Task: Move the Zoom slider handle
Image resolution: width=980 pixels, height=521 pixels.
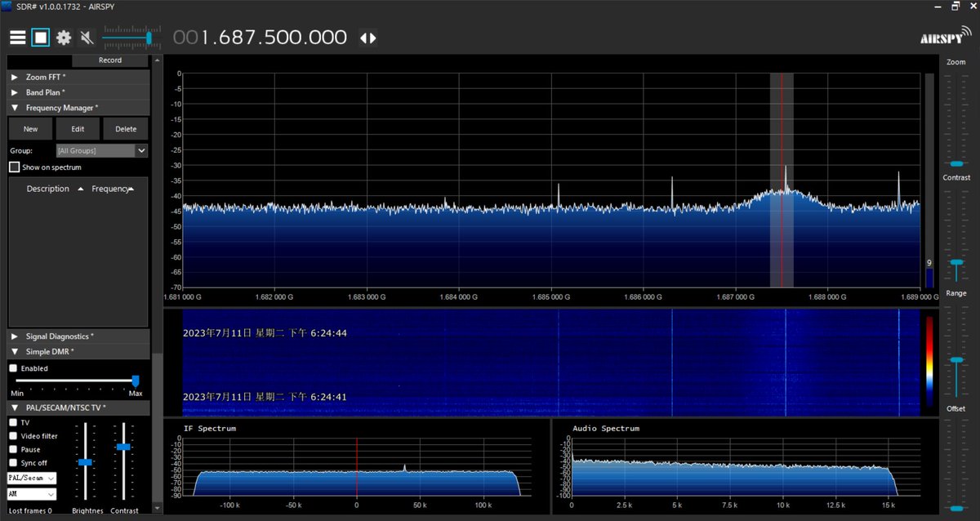Action: [955, 163]
